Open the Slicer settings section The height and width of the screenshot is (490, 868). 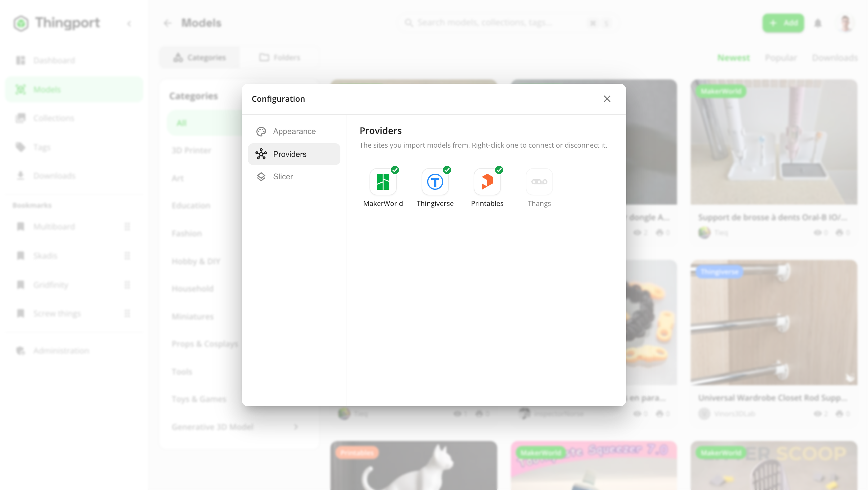pyautogui.click(x=294, y=176)
